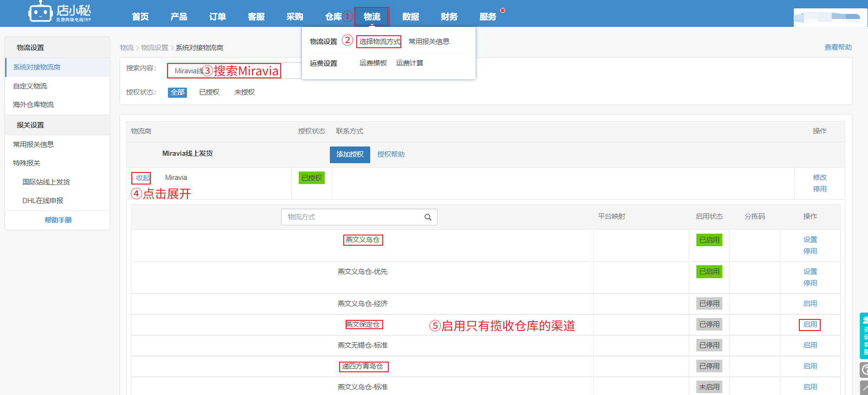
Task: Open the help question-mark floating icon
Action: coord(864,370)
